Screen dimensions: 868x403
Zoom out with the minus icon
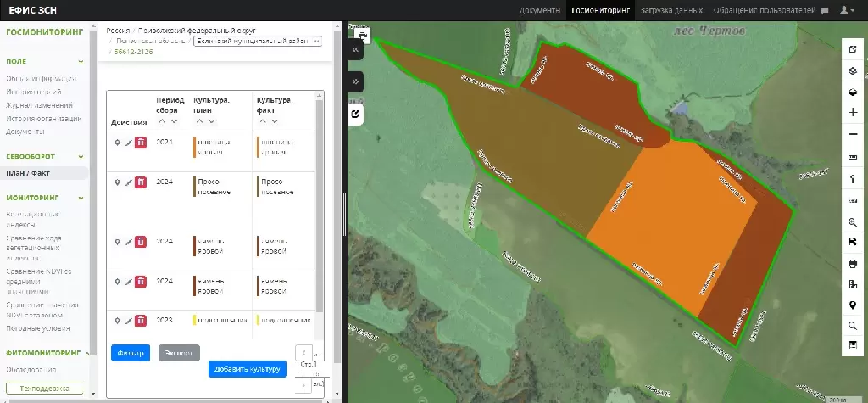coord(853,135)
